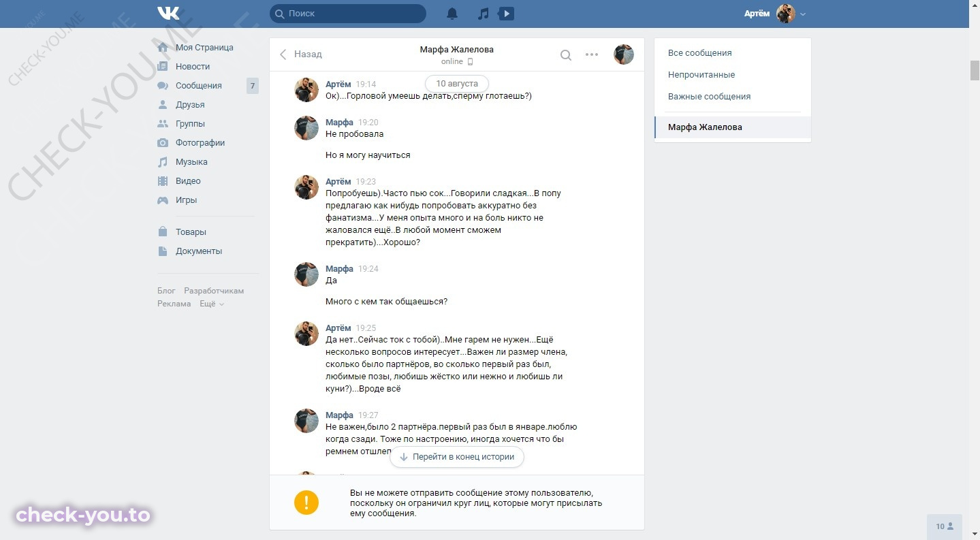Open Товары in sidebar
This screenshot has width=980, height=540.
(x=191, y=232)
